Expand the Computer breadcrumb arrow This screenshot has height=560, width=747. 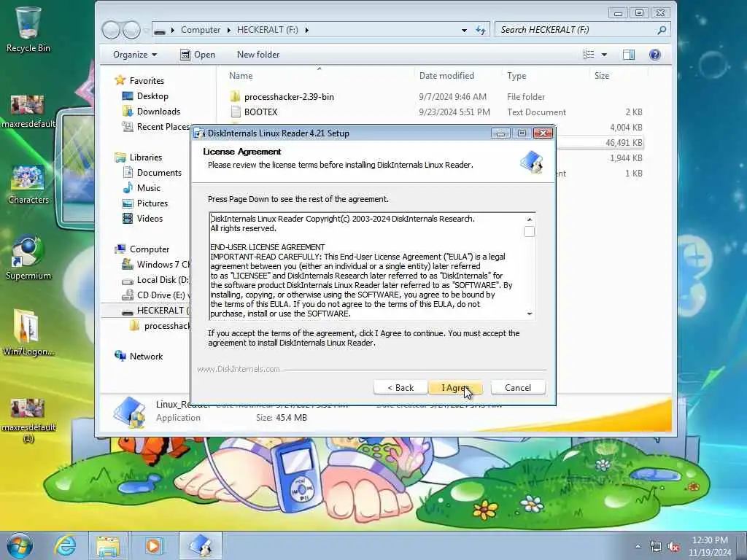(x=229, y=30)
